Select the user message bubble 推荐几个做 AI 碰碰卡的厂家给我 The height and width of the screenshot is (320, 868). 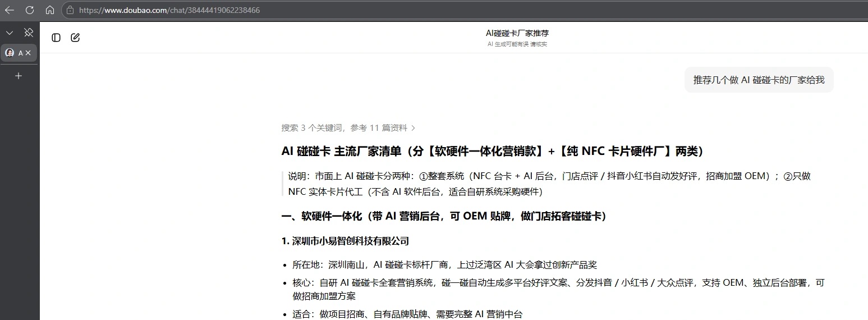[x=759, y=80]
